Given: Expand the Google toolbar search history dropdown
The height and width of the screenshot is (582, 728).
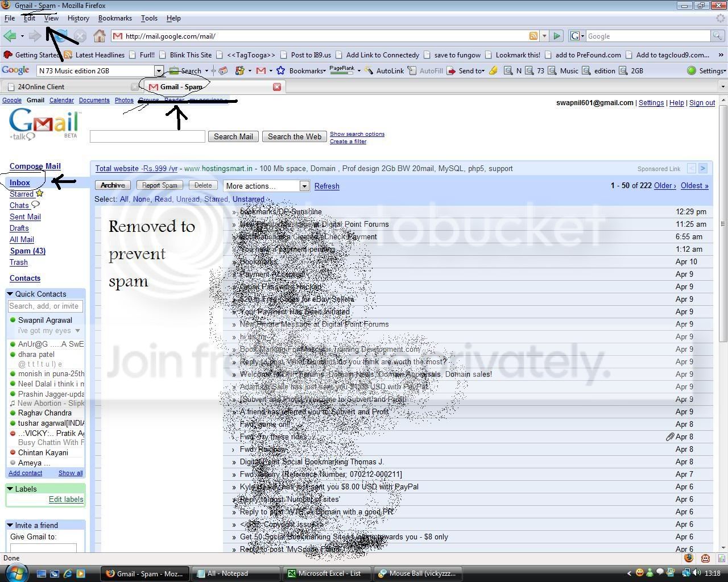Looking at the screenshot, I should tap(159, 70).
